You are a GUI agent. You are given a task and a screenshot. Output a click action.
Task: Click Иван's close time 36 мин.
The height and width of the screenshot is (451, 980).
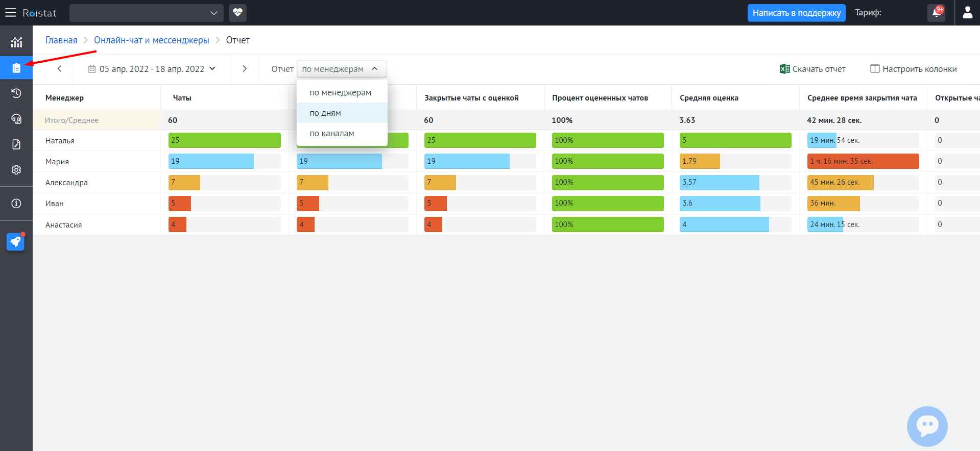833,203
